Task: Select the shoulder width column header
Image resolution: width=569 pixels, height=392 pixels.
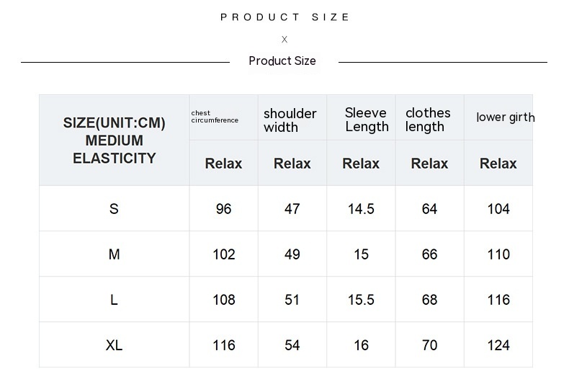Action: click(290, 120)
